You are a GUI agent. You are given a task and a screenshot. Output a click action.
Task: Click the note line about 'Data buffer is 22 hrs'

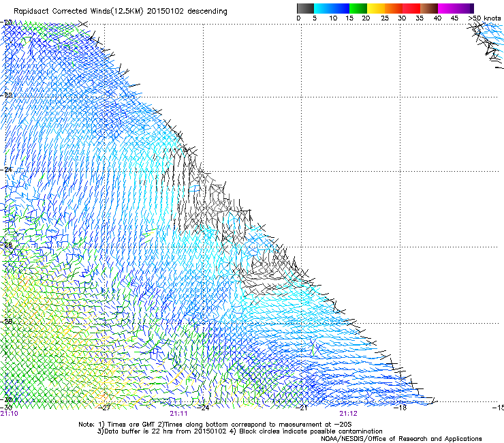pyautogui.click(x=240, y=431)
